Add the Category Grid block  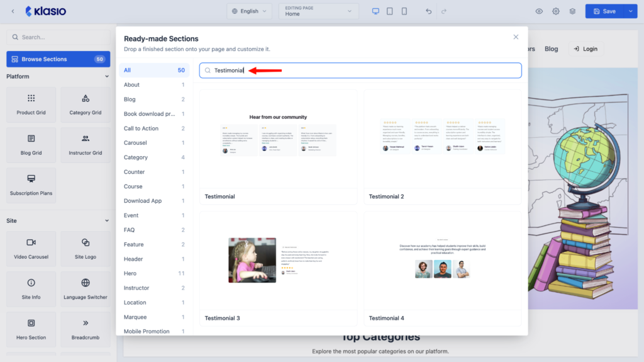click(86, 105)
